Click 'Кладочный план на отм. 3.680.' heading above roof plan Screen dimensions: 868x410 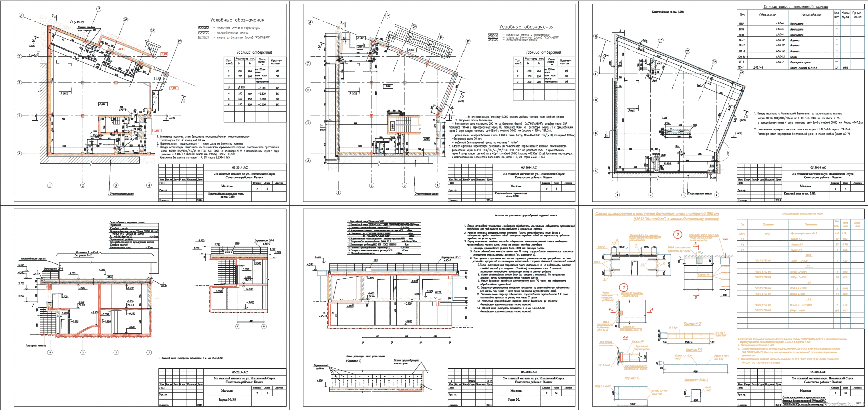click(x=668, y=12)
